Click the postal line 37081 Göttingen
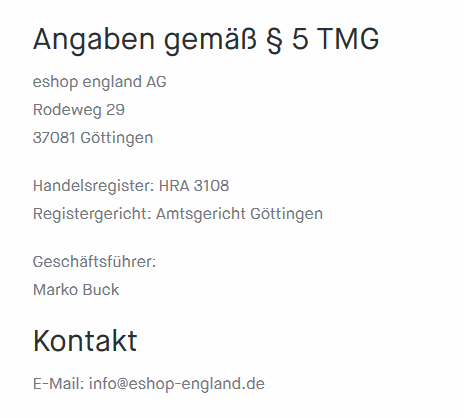The image size is (464, 418). 93,138
